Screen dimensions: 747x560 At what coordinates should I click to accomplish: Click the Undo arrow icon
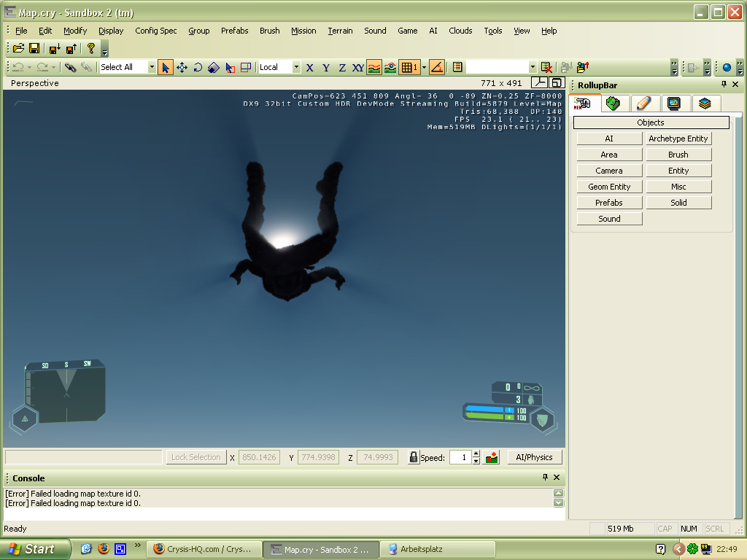18,67
